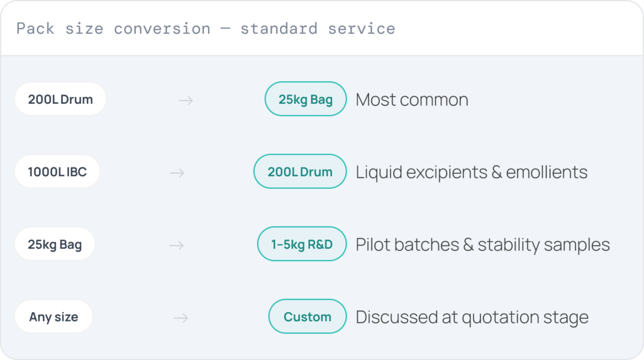The height and width of the screenshot is (360, 644).
Task: Click the teal 200L Drum target pill
Action: pyautogui.click(x=300, y=171)
